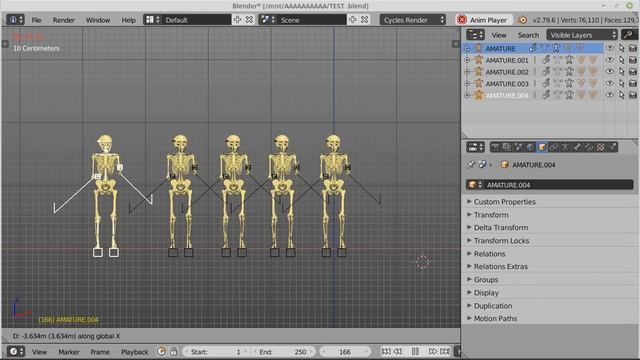Open the Armature Data properties tab

pos(565,147)
